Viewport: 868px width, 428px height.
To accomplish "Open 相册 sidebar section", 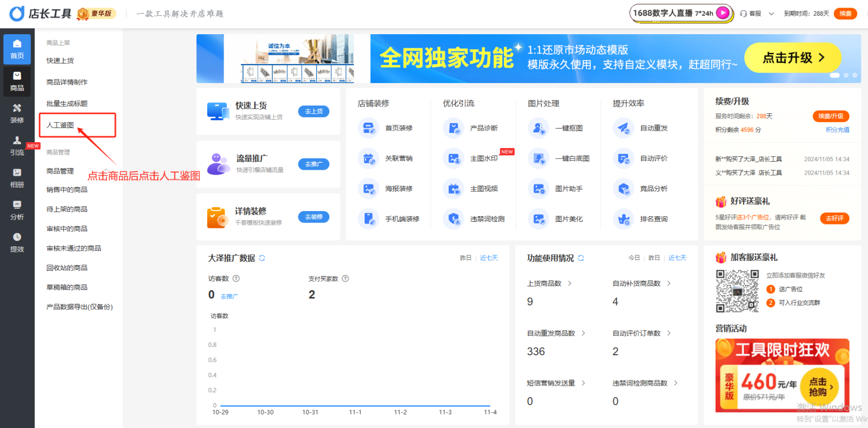I will point(17,178).
